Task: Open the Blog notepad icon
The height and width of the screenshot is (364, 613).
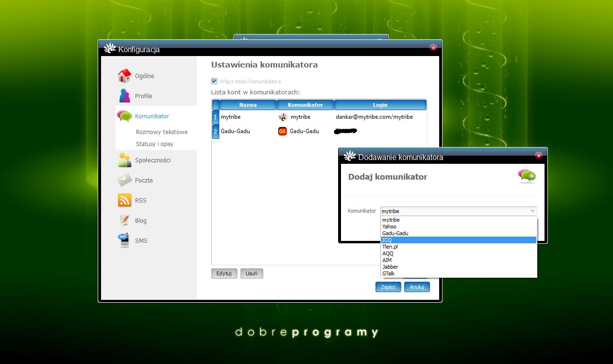Action: [125, 220]
